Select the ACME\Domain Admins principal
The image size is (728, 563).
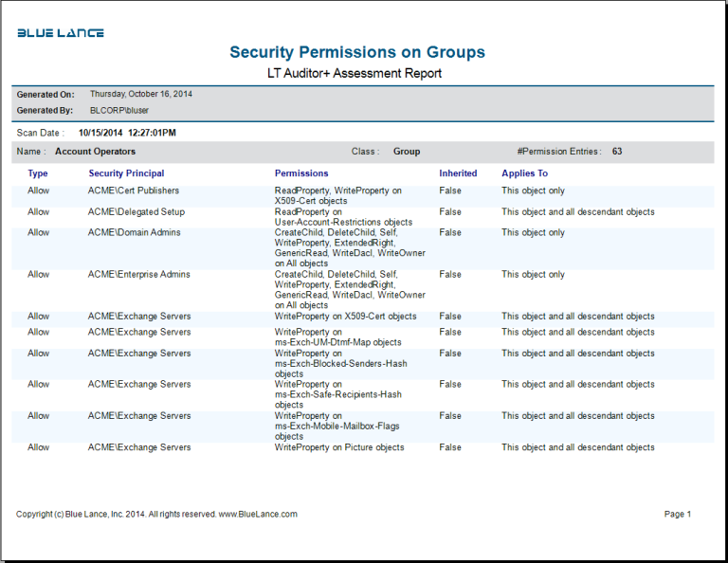point(134,232)
